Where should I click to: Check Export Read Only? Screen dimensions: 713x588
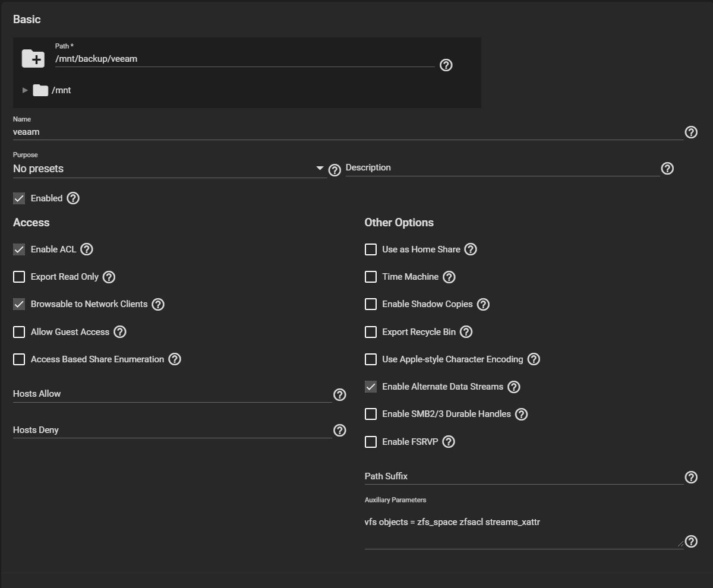click(x=19, y=277)
